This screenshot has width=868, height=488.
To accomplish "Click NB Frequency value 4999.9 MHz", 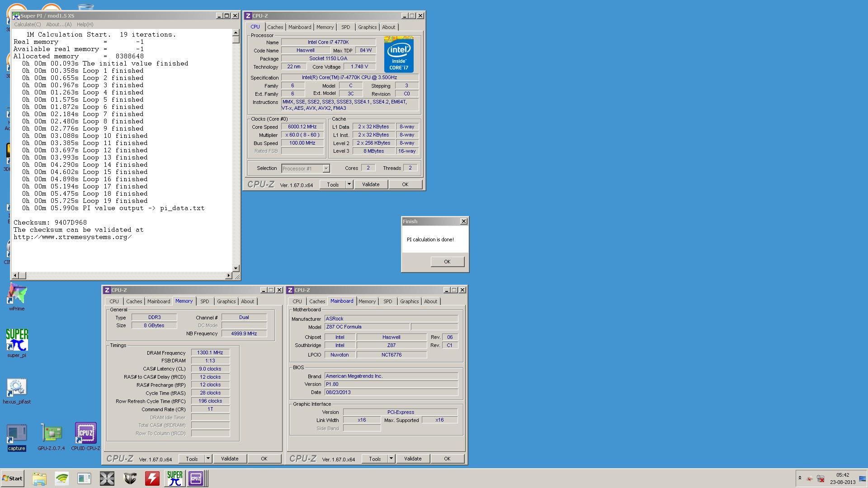I will [x=244, y=334].
